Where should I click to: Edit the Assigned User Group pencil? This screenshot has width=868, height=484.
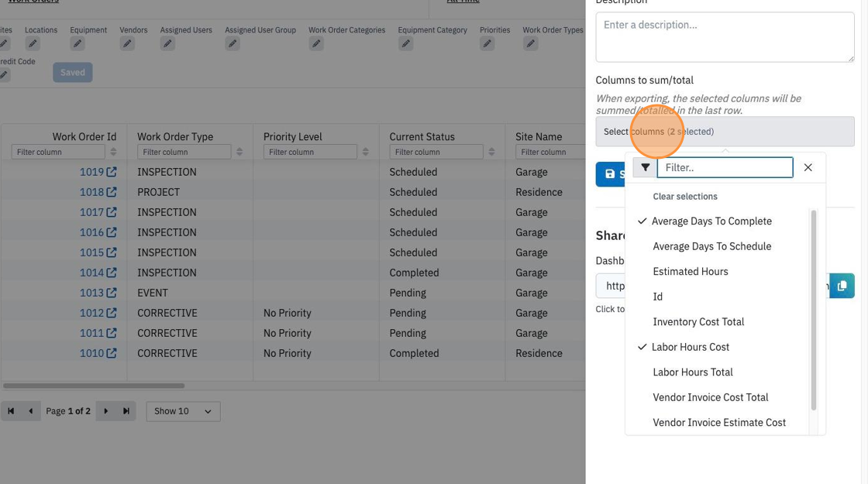(x=232, y=43)
